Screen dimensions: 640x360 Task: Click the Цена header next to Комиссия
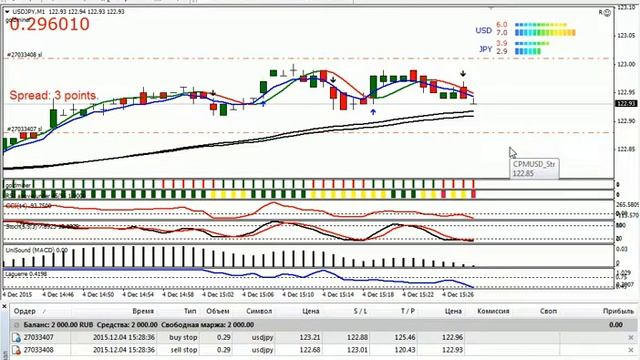(453, 311)
